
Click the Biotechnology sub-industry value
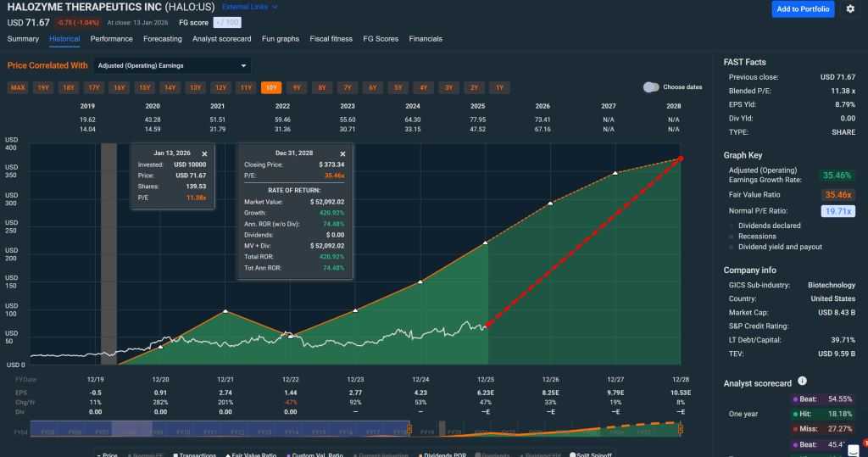832,285
